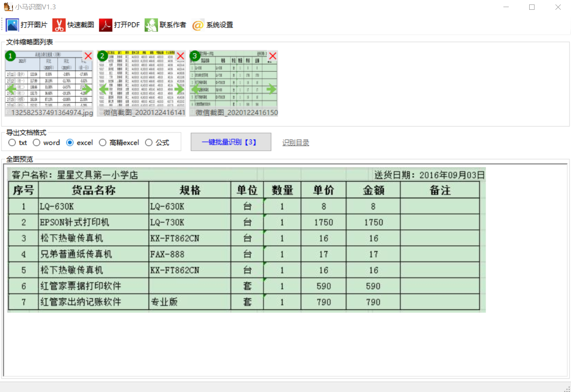Click the green left arrow on thumbnail 3
Viewport: 571px width, 392px height.
pos(195,89)
